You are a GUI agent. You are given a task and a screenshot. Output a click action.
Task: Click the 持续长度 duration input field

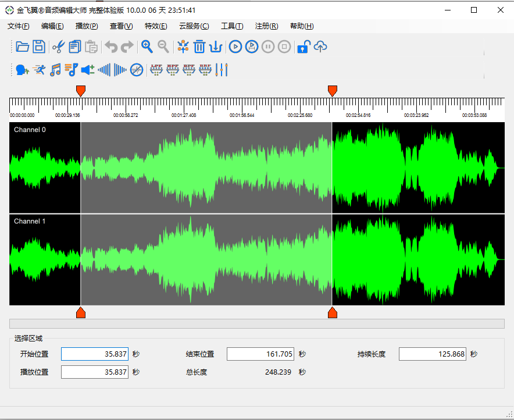[x=432, y=354]
